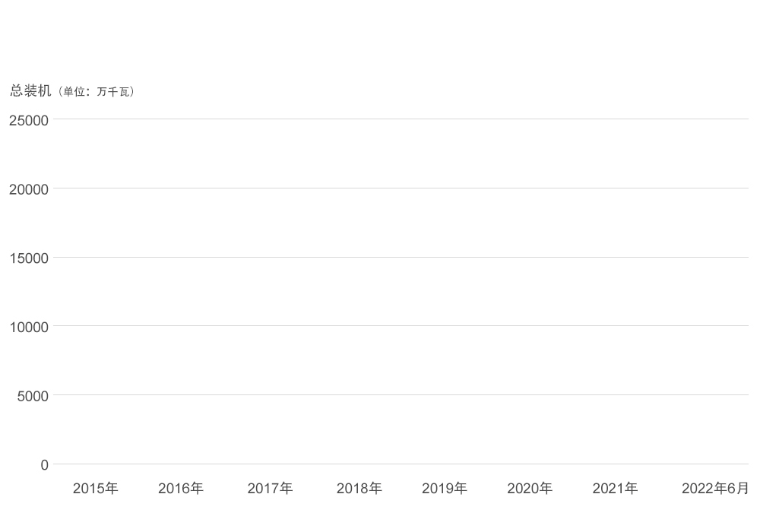Screen dimensions: 760x532
Task: Select the 5000 y-axis label
Action: pos(33,397)
